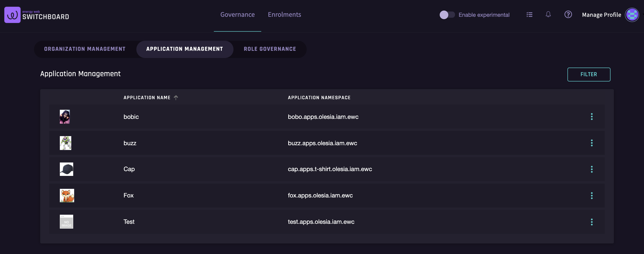Open the task list icon in header
Viewport: 644px width, 254px height.
click(529, 15)
